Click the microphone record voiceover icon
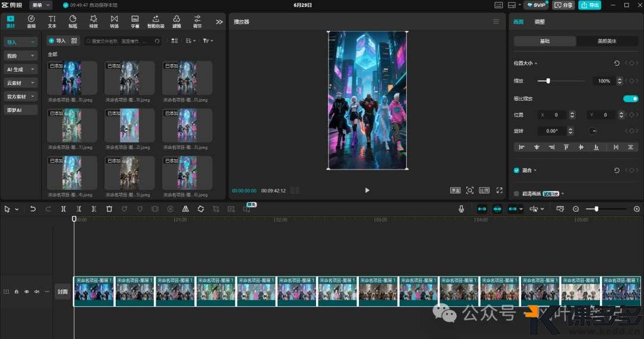 tap(461, 209)
